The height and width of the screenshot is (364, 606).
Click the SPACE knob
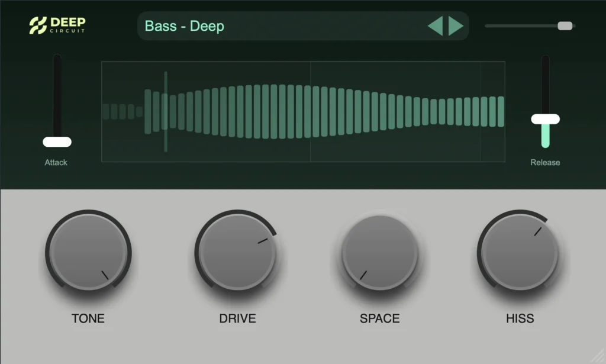(379, 253)
